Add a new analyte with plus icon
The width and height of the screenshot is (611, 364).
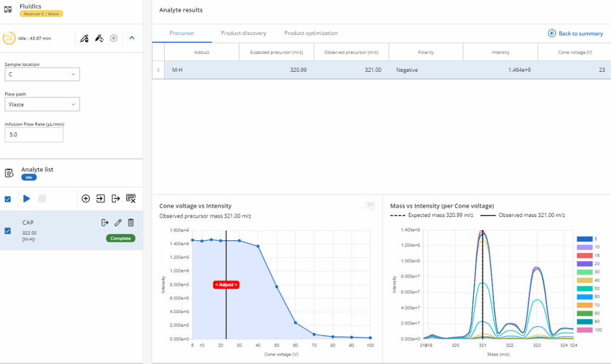tap(86, 198)
